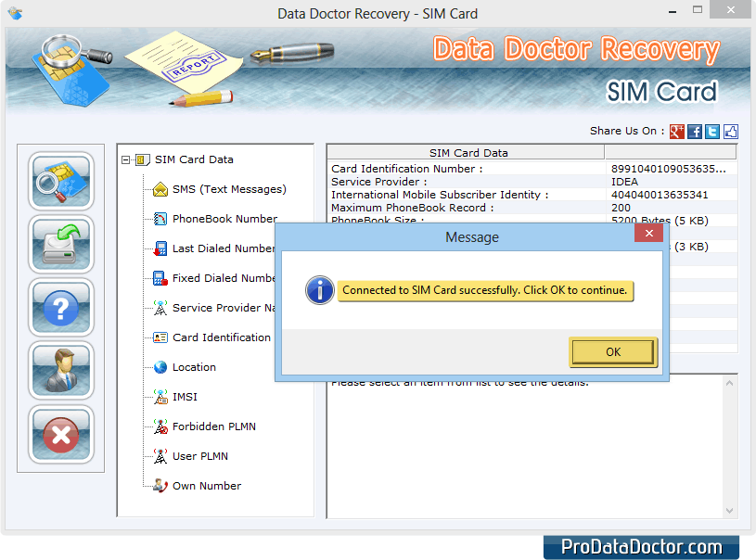Click the Connected to SIM Card success message text
The width and height of the screenshot is (756, 560).
coord(484,290)
